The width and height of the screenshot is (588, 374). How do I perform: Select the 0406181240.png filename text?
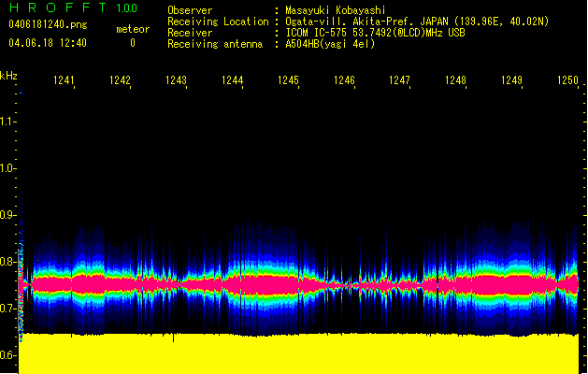48,25
